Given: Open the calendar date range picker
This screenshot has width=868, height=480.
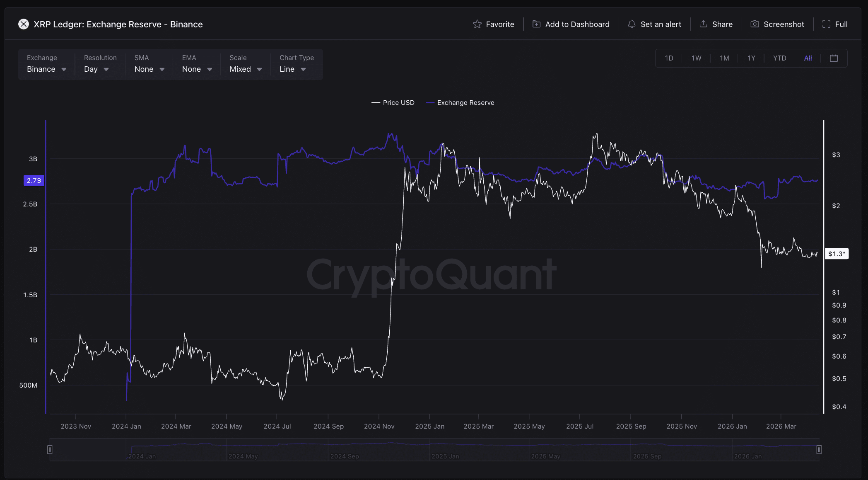Looking at the screenshot, I should click(x=834, y=58).
